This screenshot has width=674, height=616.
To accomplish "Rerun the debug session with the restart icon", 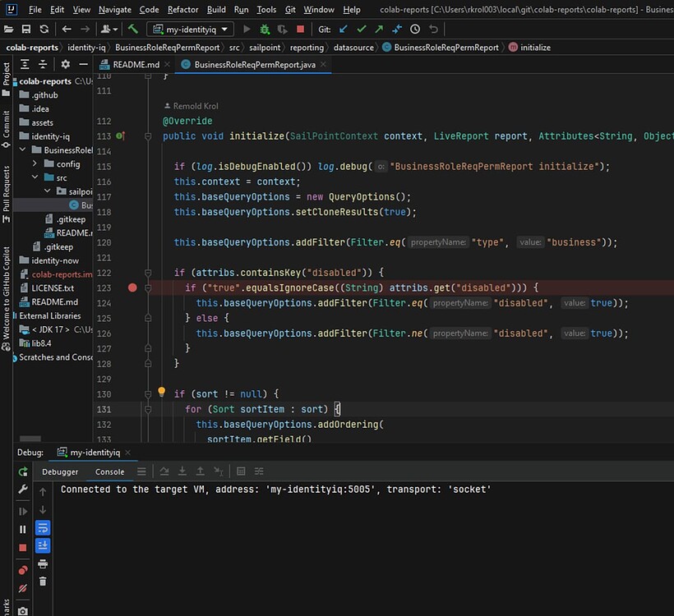I will (x=24, y=471).
